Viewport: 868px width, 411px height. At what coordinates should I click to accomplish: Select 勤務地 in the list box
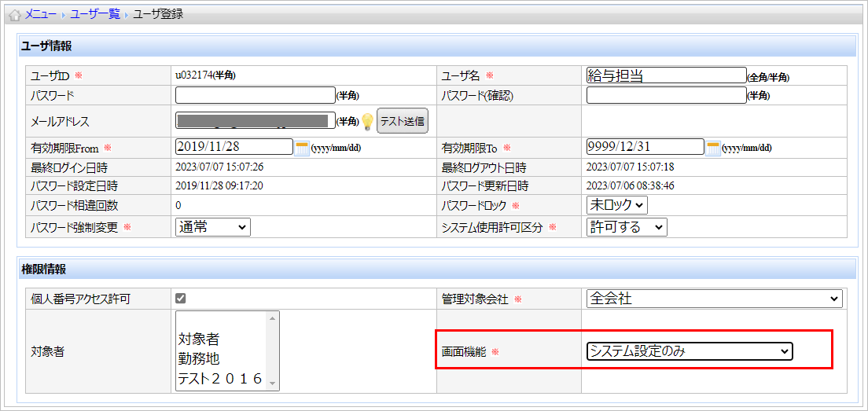(x=198, y=359)
